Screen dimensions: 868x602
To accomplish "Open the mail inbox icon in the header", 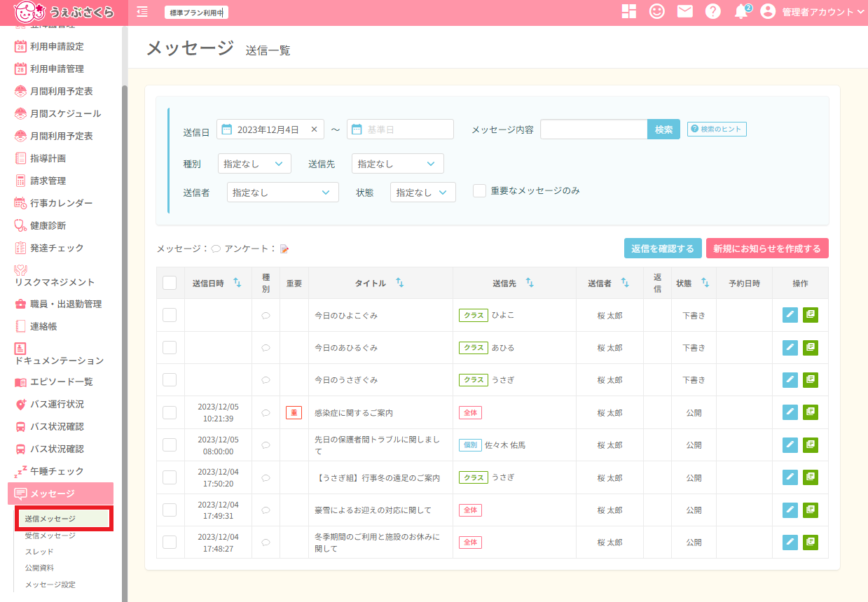I will (x=684, y=11).
